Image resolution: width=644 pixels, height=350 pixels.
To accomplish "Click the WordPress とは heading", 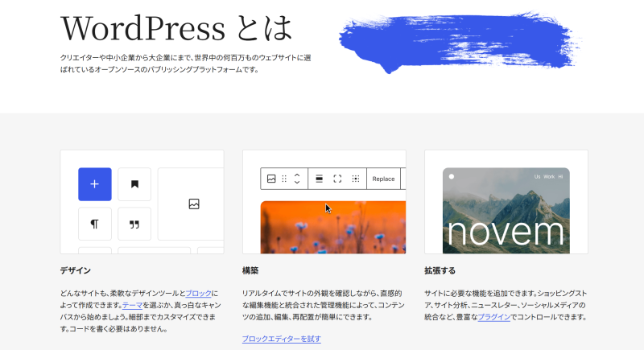I will click(176, 28).
